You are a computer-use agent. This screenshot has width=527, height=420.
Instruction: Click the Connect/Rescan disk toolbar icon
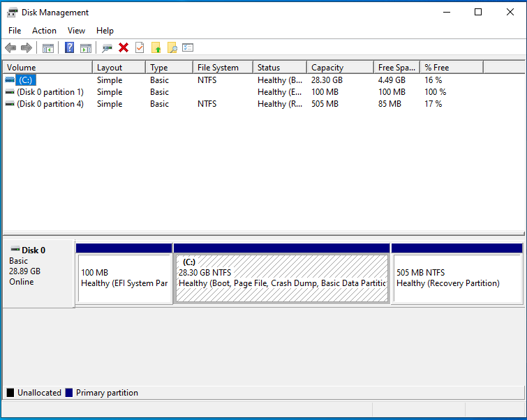pyautogui.click(x=107, y=48)
